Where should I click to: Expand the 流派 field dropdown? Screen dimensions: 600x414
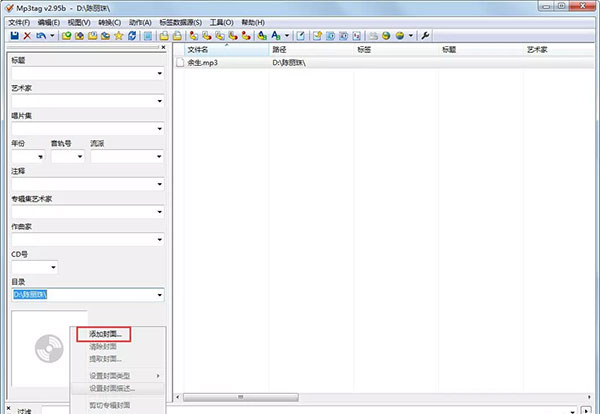coord(159,156)
